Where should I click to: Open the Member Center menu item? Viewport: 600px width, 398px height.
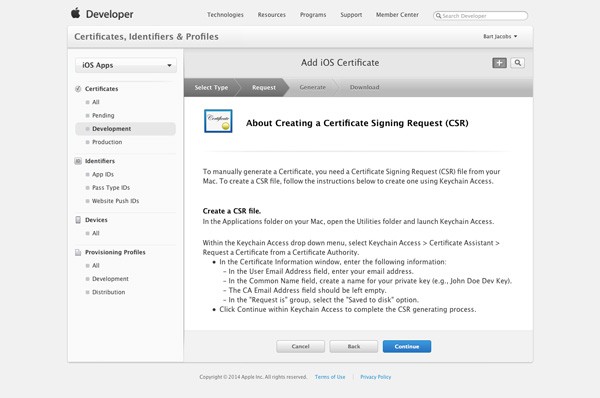click(397, 15)
